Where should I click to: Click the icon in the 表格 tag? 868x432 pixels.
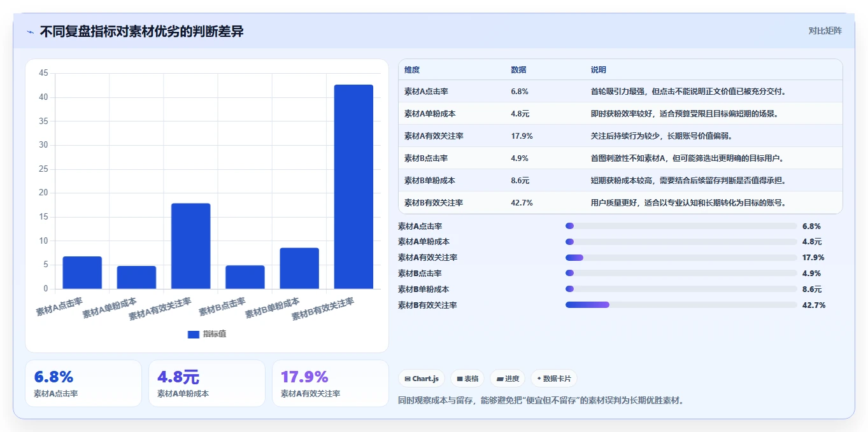(x=460, y=379)
